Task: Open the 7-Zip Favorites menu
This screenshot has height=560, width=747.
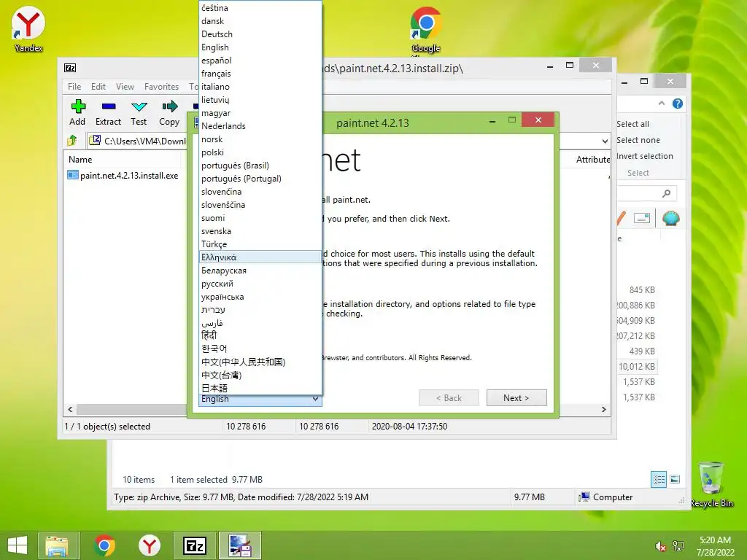Action: (161, 87)
